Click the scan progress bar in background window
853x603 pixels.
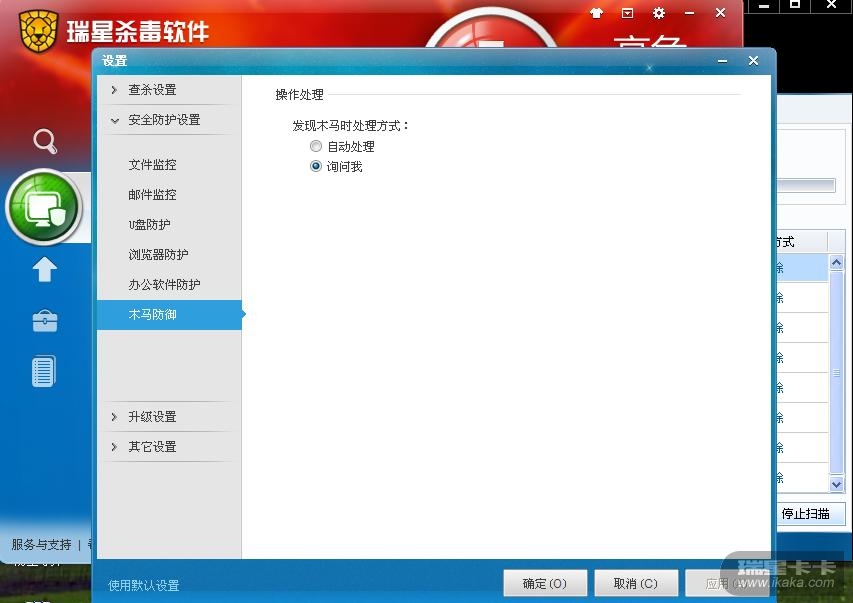point(806,186)
